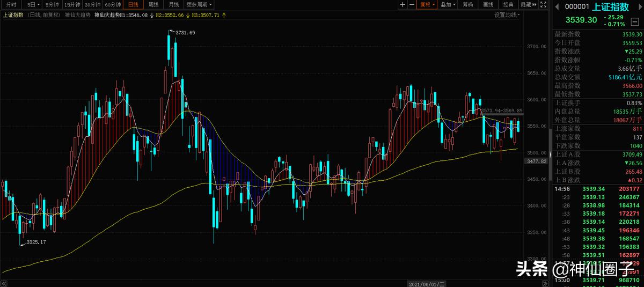Open 设置均线 moving average settings dropdown
This screenshot has height=287, width=644.
(x=507, y=15)
